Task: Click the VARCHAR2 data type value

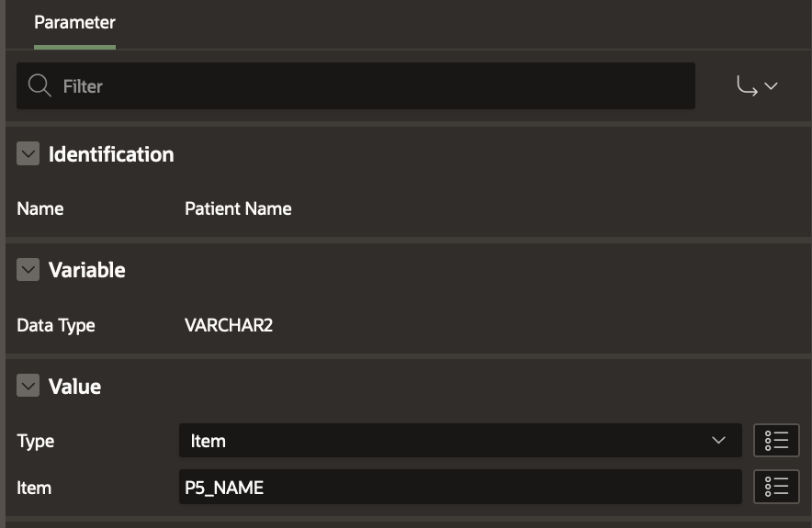Action: 229,325
